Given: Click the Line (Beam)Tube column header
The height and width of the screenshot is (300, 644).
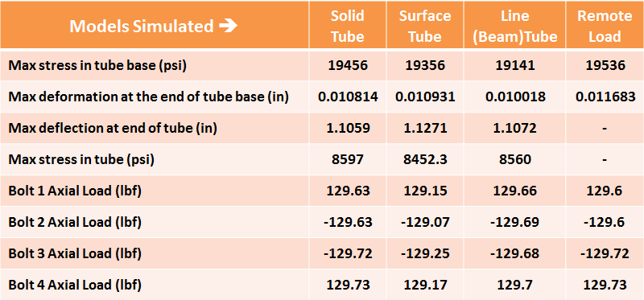Looking at the screenshot, I should 514,26.
